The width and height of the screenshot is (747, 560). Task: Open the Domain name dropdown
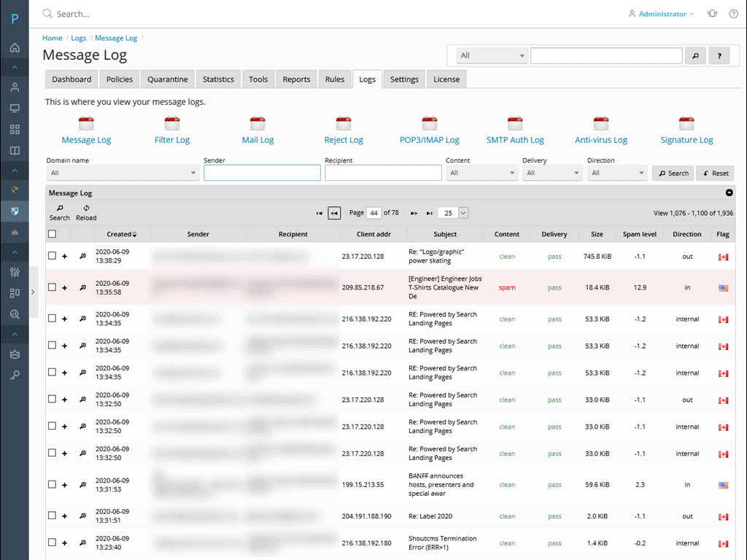123,173
